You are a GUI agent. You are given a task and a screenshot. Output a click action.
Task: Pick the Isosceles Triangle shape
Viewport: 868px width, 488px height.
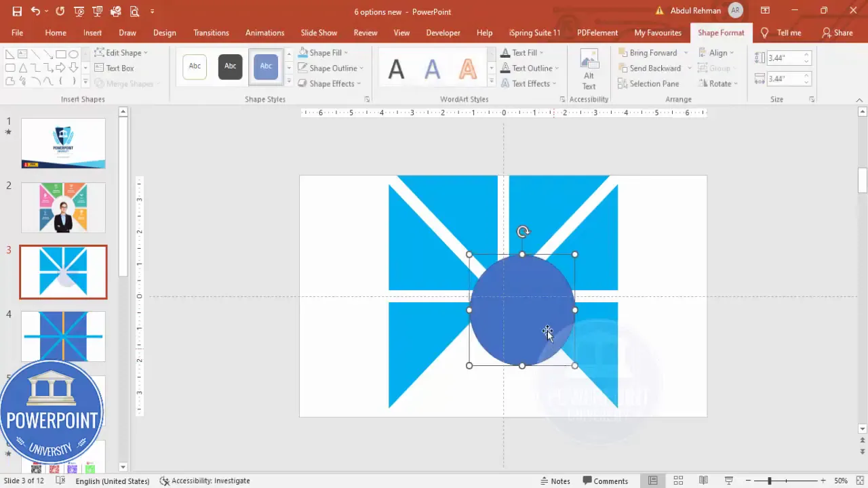(x=23, y=68)
